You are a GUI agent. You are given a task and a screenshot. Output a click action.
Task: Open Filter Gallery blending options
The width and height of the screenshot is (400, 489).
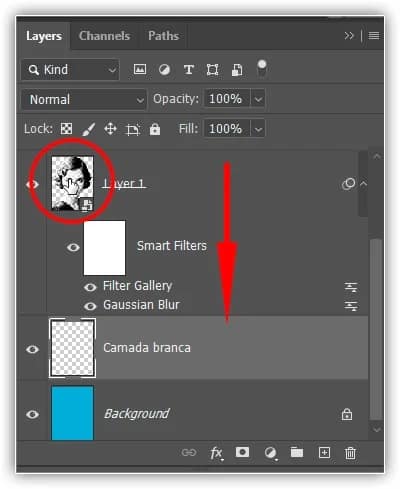pos(351,287)
